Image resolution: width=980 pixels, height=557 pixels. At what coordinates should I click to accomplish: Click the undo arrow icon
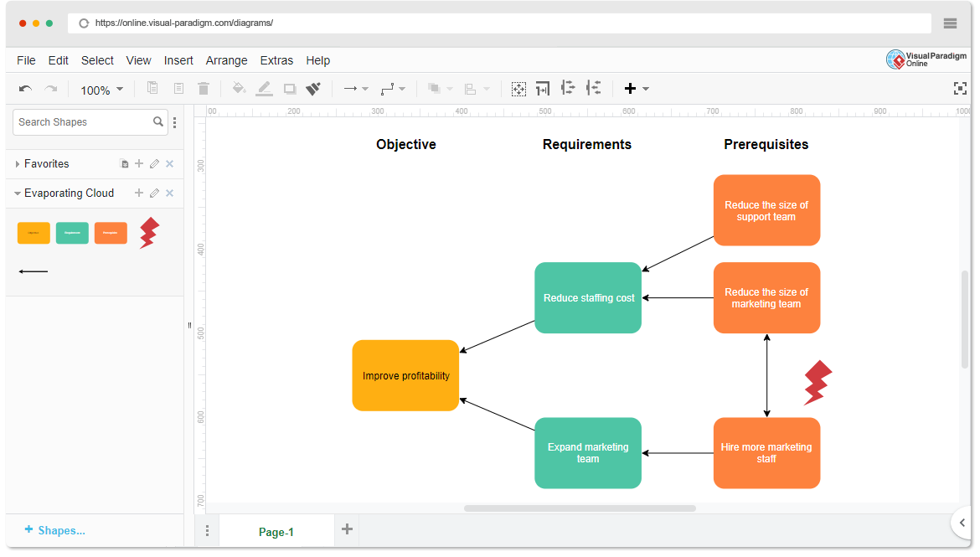tap(25, 89)
